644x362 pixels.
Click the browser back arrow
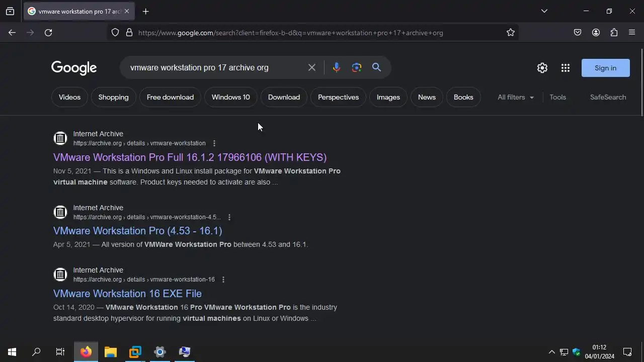[x=12, y=33]
